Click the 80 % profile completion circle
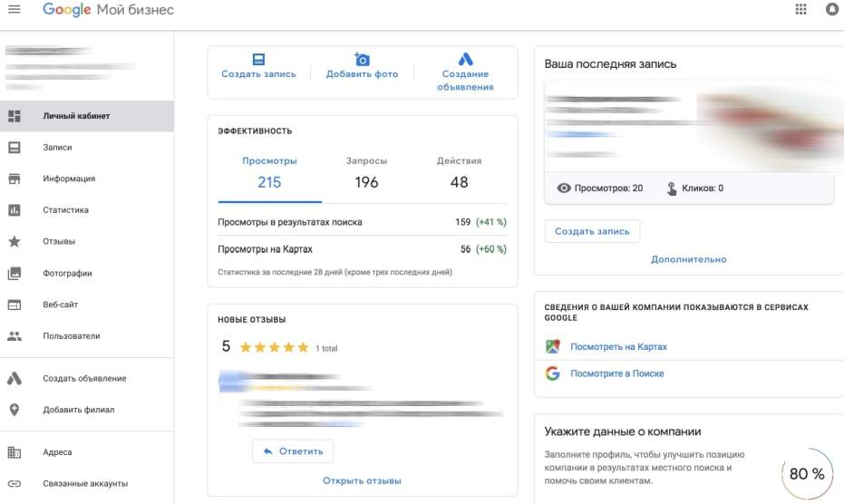 tap(806, 474)
